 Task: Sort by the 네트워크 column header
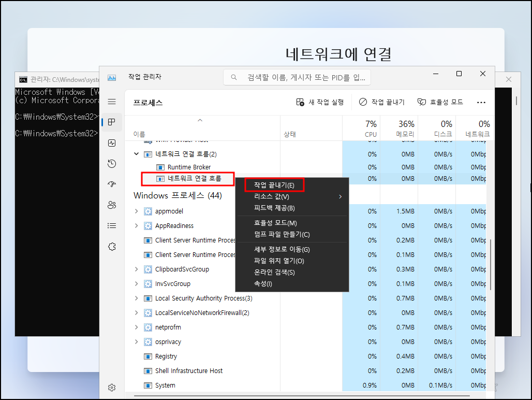tap(475, 128)
